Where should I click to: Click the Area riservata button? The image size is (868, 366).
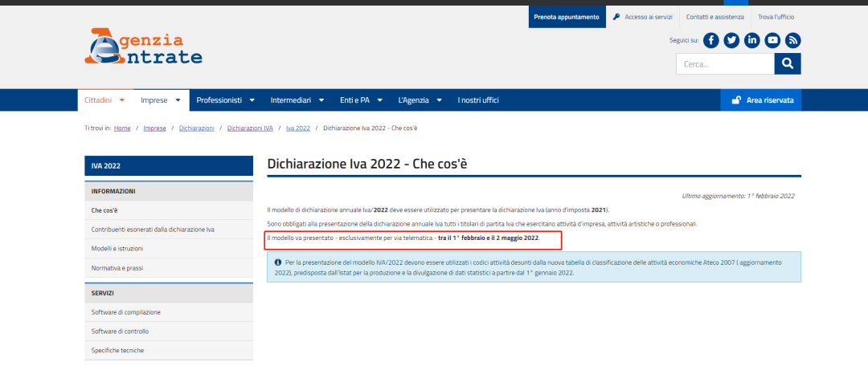coord(760,100)
